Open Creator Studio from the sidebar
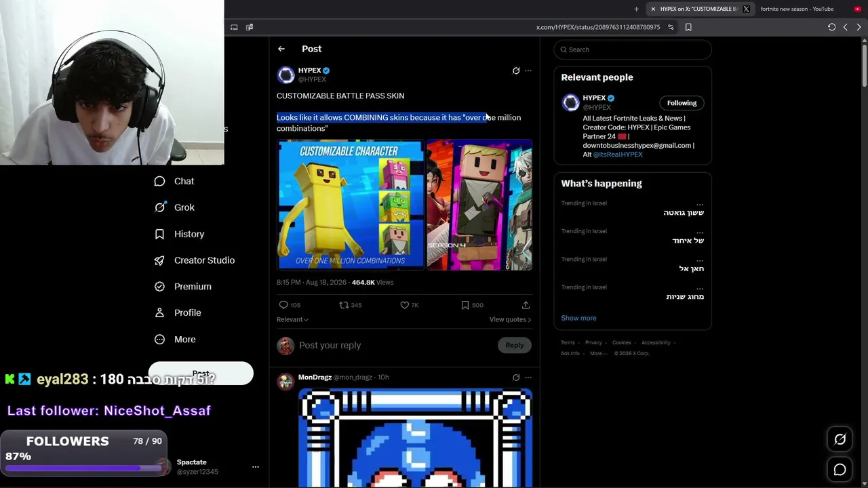The width and height of the screenshot is (868, 488). point(204,260)
